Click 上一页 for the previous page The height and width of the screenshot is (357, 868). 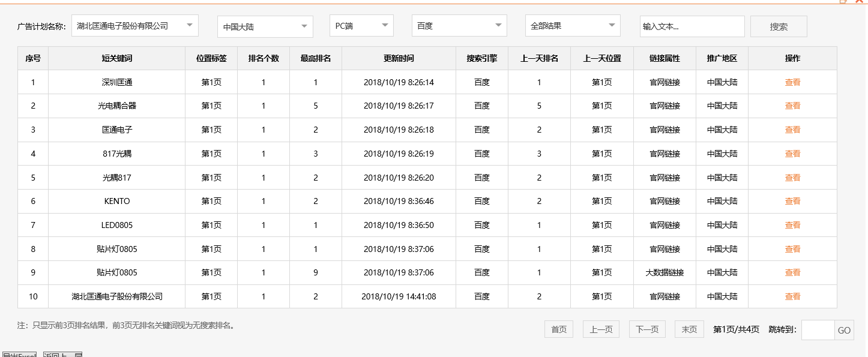pos(601,329)
